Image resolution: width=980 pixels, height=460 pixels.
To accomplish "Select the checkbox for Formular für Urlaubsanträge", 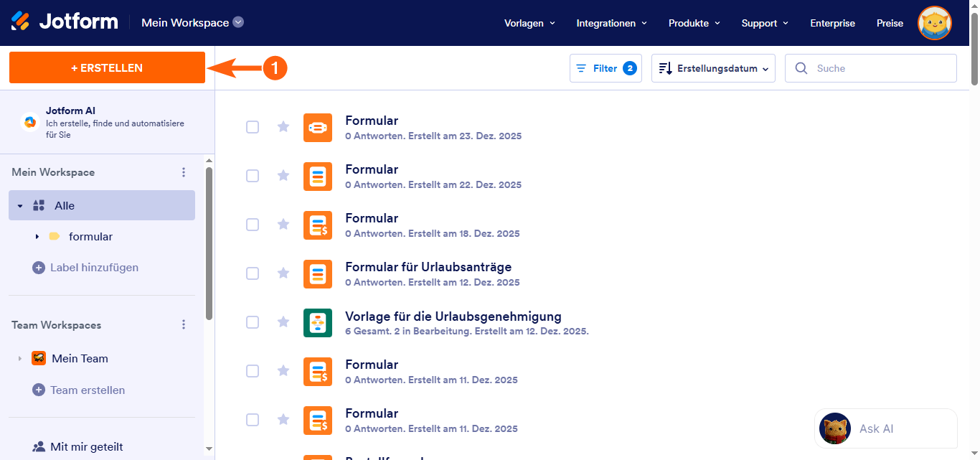I will point(253,273).
